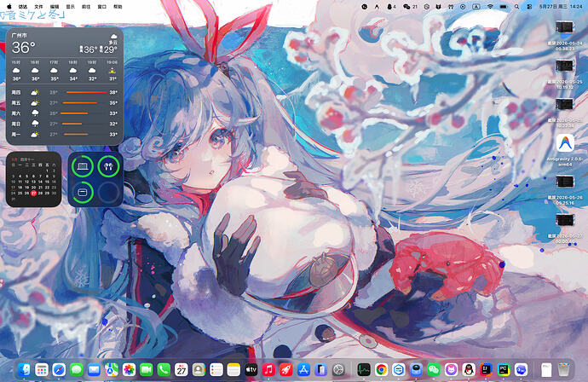Click the 周六 forecast row
588x382 pixels.
tap(65, 113)
